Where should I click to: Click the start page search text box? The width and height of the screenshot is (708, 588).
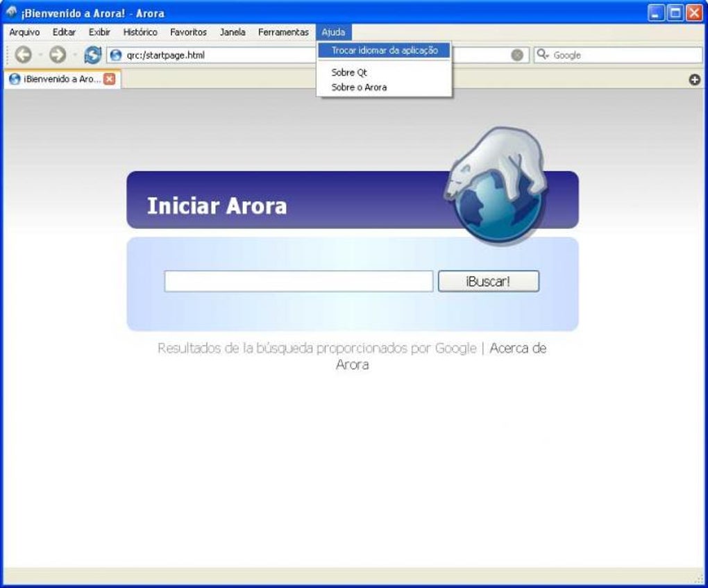(298, 281)
